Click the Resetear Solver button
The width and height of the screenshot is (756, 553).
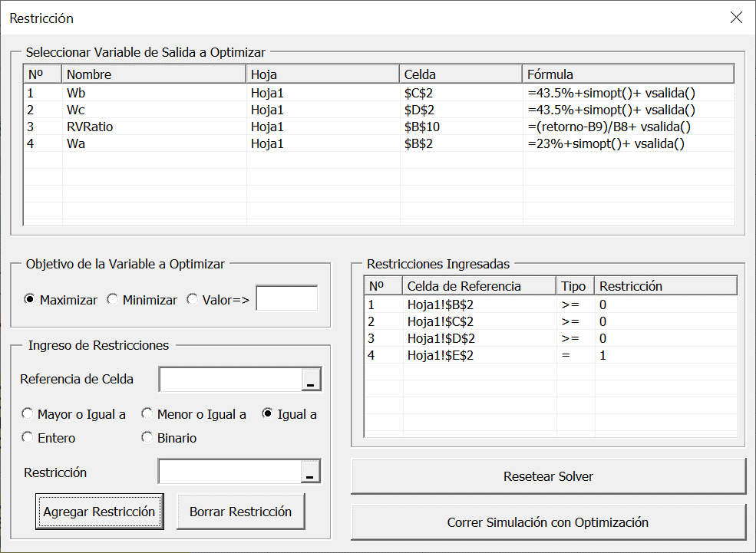click(548, 476)
